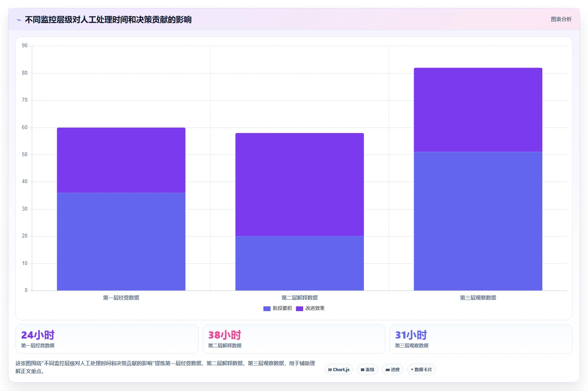The image size is (588, 391).
Task: Click the 图表分析 label in header
Action: [x=561, y=19]
